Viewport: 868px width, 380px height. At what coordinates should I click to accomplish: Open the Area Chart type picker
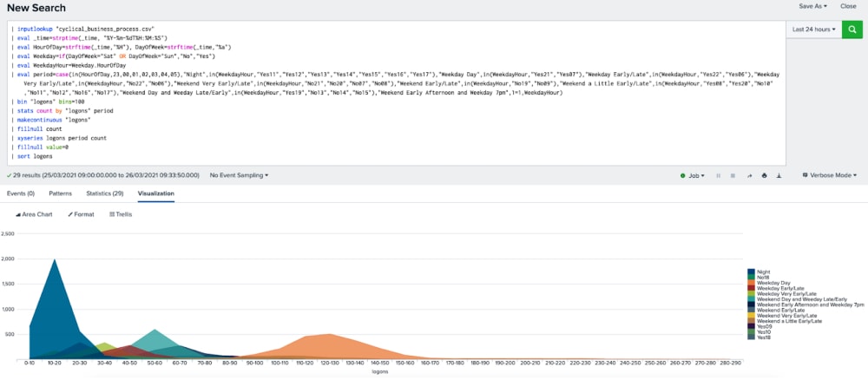coord(34,213)
